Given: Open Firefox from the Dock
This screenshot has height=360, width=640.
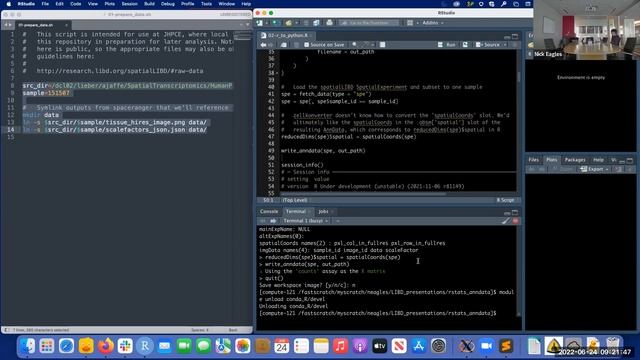Looking at the screenshot, I should (105, 346).
